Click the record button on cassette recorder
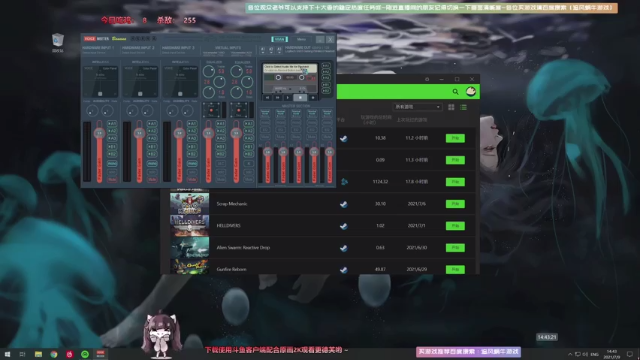Screen dimensions: 640x360 point(313,98)
